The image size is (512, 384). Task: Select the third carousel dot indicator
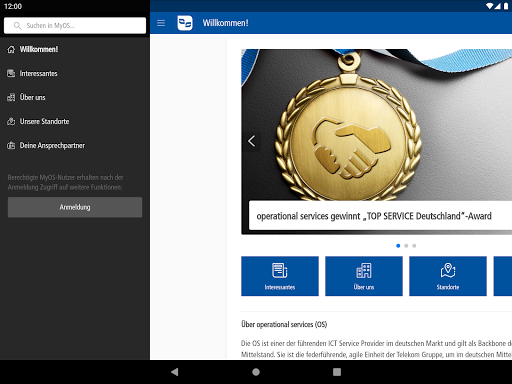(414, 246)
